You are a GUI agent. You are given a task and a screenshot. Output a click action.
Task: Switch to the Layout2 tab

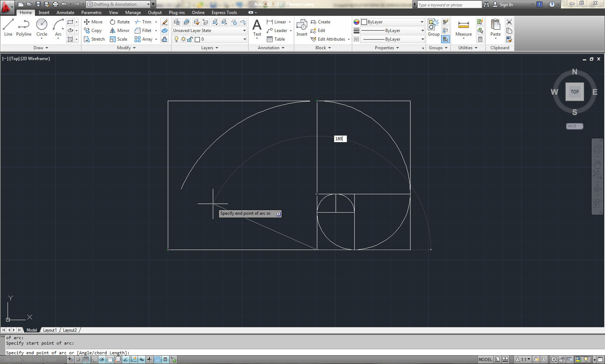70,330
